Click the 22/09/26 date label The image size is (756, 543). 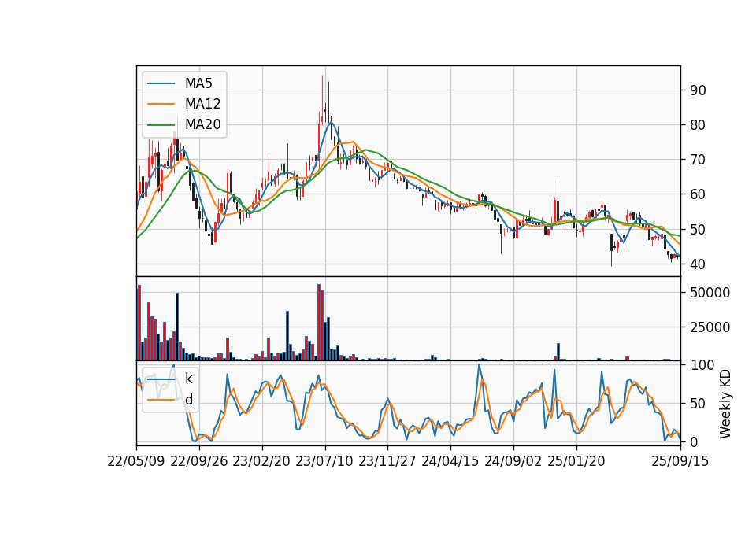click(x=199, y=461)
